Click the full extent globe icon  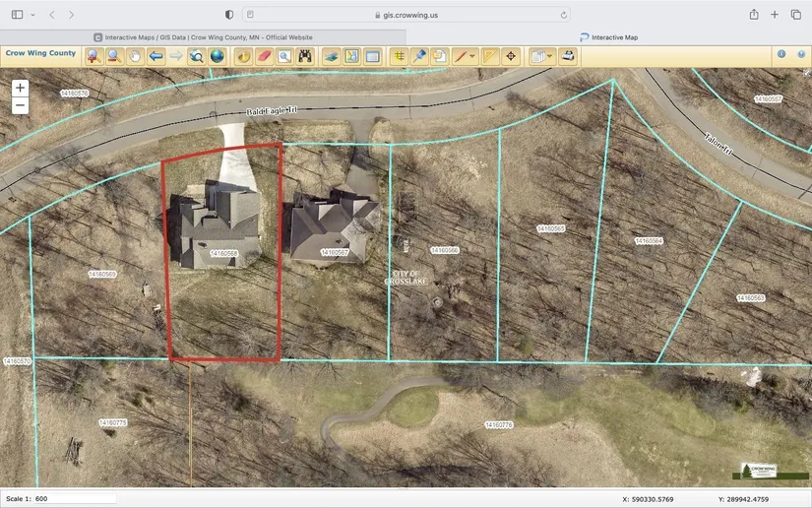(x=217, y=56)
